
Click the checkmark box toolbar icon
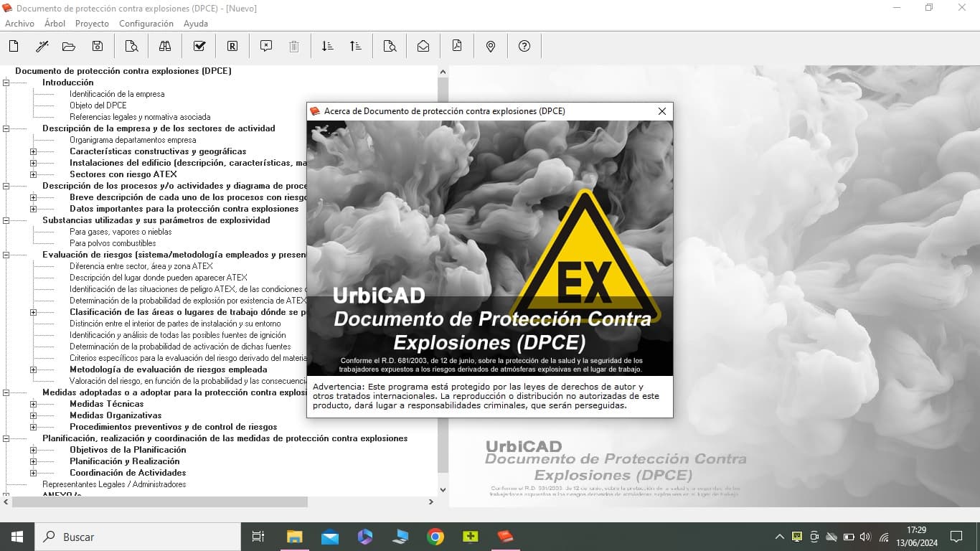pos(199,46)
